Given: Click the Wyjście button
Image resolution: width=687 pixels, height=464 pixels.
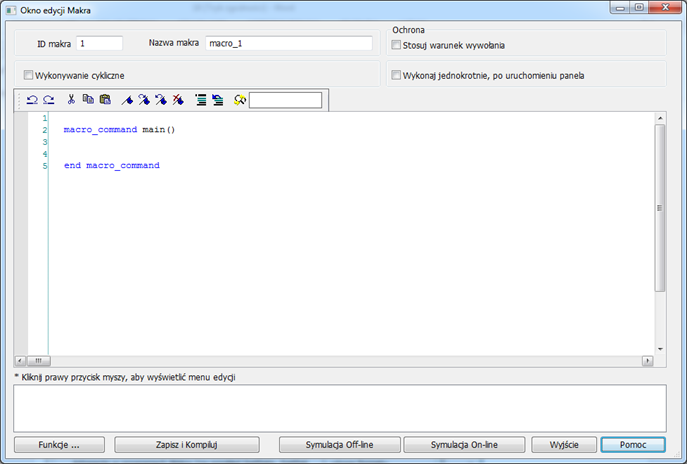Looking at the screenshot, I should click(564, 445).
